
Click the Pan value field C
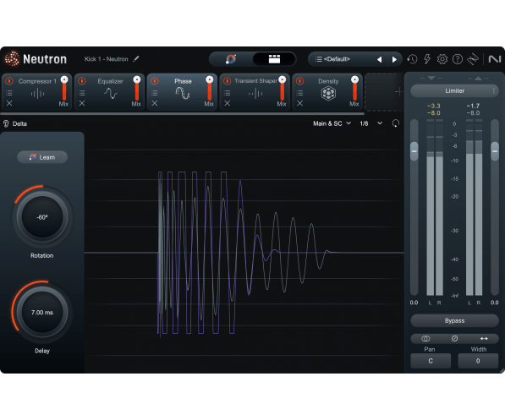click(431, 361)
